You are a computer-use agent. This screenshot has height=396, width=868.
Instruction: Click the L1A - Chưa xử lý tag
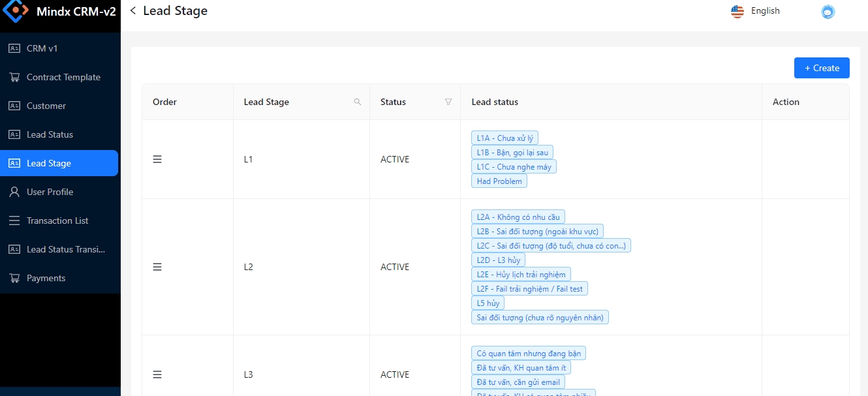click(504, 138)
